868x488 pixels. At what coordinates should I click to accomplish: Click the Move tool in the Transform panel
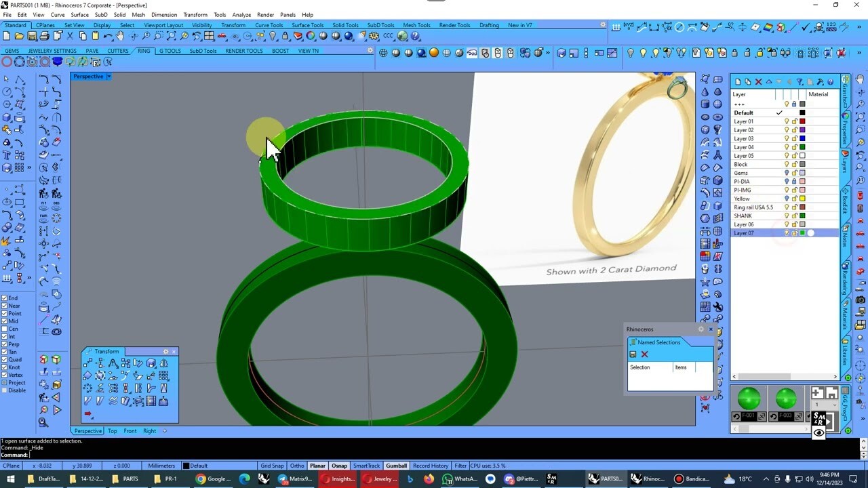click(88, 363)
